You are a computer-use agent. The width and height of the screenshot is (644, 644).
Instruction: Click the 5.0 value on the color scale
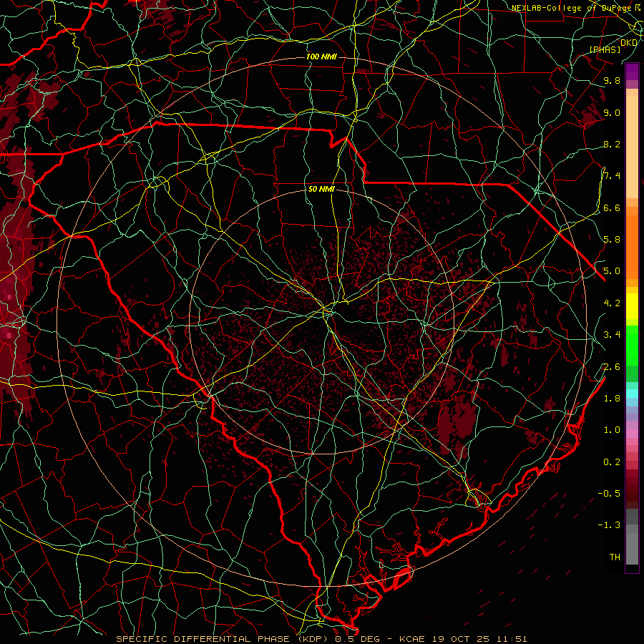click(x=612, y=271)
